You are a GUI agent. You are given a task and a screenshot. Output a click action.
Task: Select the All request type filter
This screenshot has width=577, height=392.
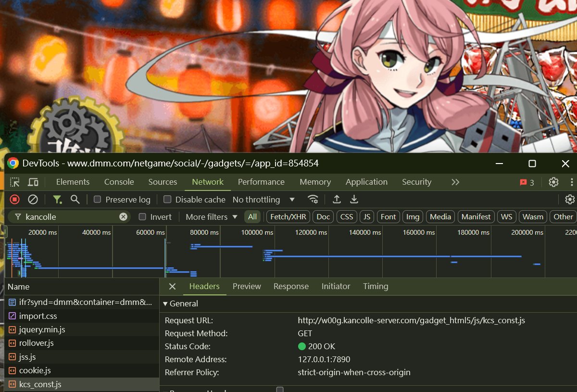tap(252, 217)
